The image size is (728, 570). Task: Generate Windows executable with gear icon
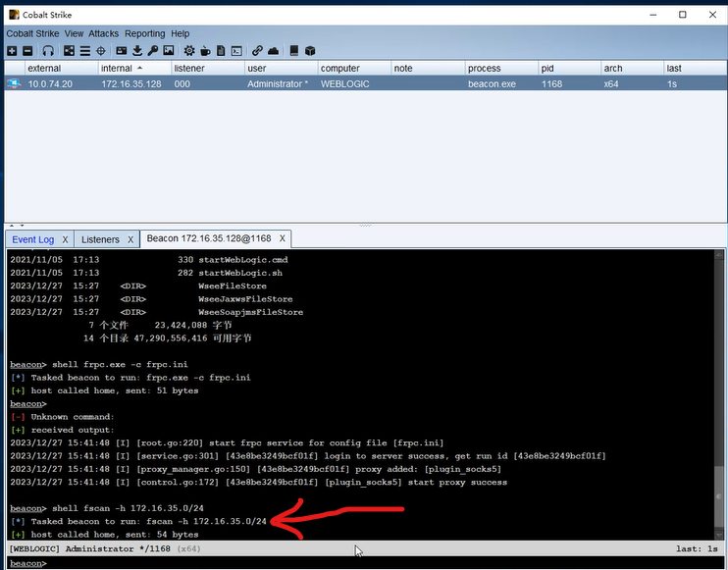[x=189, y=51]
